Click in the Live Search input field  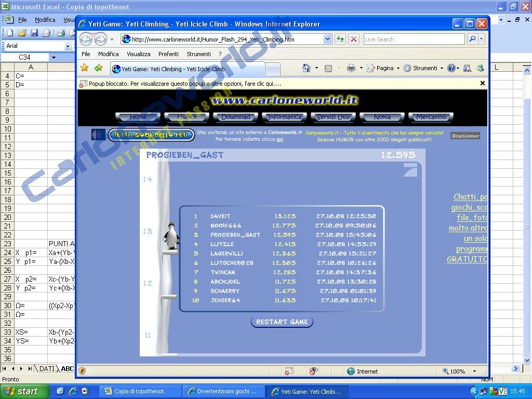414,39
